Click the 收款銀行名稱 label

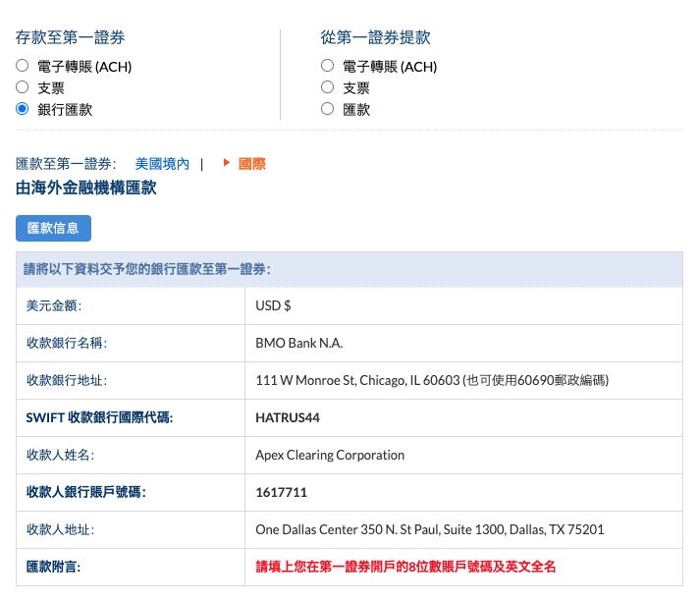tap(67, 343)
